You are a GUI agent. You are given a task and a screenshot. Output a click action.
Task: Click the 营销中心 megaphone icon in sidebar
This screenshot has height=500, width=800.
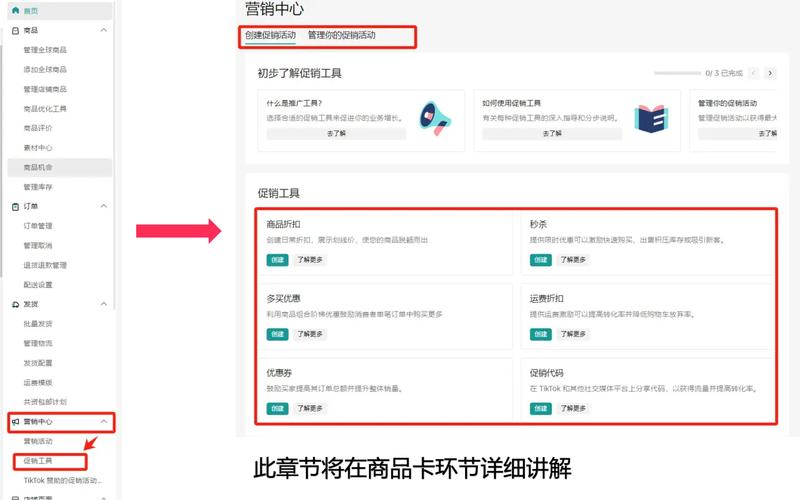[x=15, y=422]
